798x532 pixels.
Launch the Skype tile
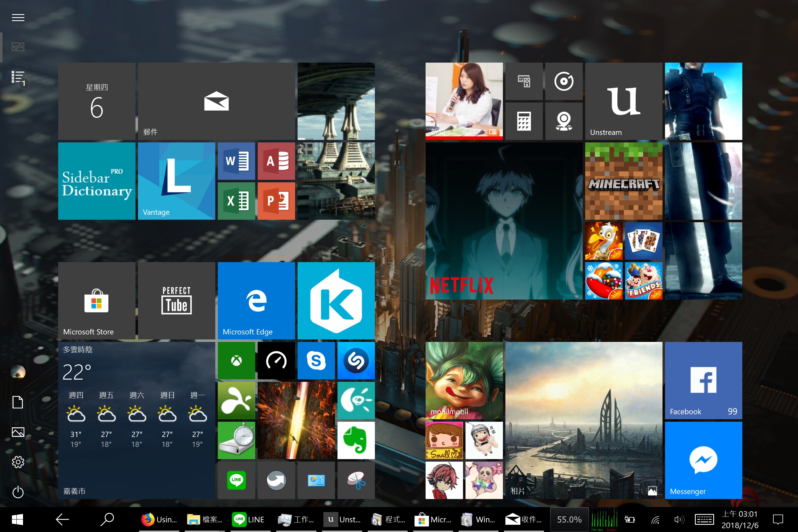[x=316, y=360]
